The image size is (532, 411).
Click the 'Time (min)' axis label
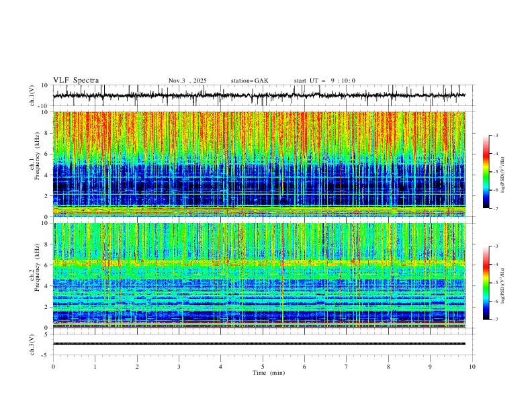[x=269, y=373]
